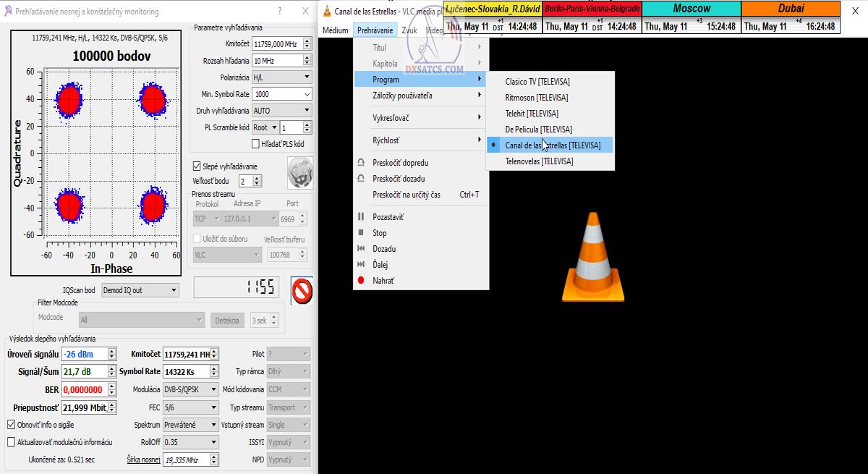This screenshot has height=474, width=868.
Task: Enable Aktualizovať modulačnú informáciu checkbox
Action: (x=11, y=441)
